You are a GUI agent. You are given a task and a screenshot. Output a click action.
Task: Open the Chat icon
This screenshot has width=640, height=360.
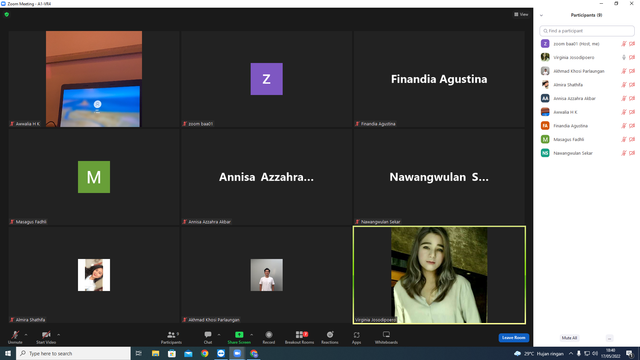208,335
